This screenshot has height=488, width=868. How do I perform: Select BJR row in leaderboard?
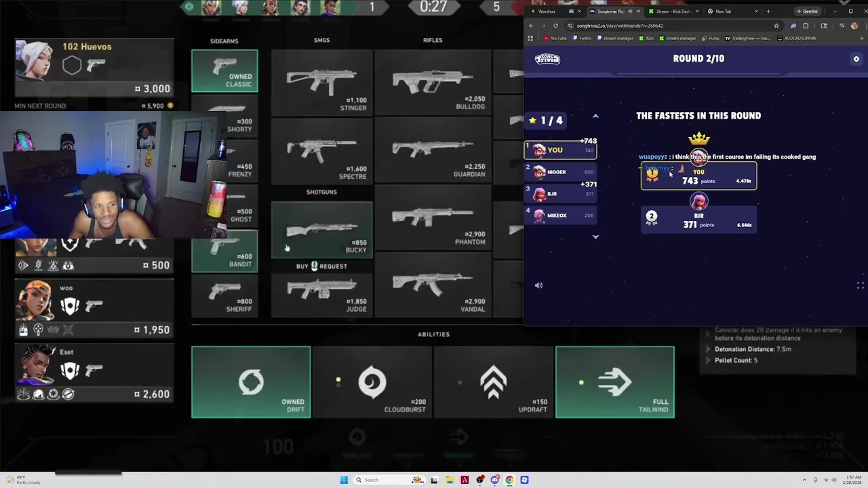[x=560, y=194]
